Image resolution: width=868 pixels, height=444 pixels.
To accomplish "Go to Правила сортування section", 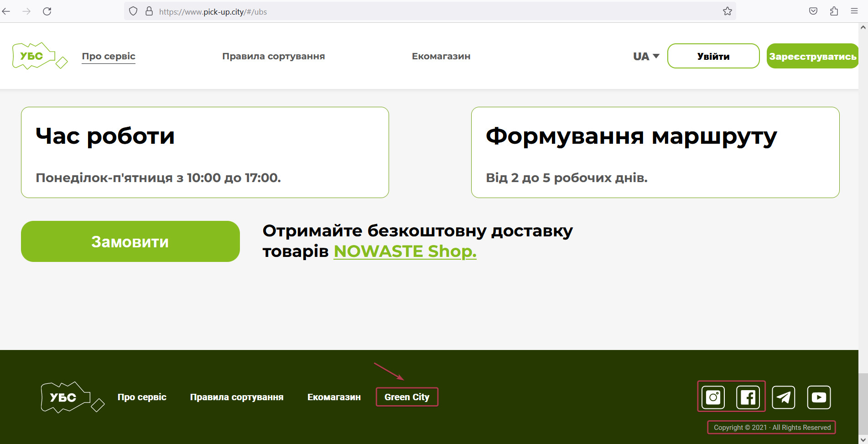I will pos(273,56).
